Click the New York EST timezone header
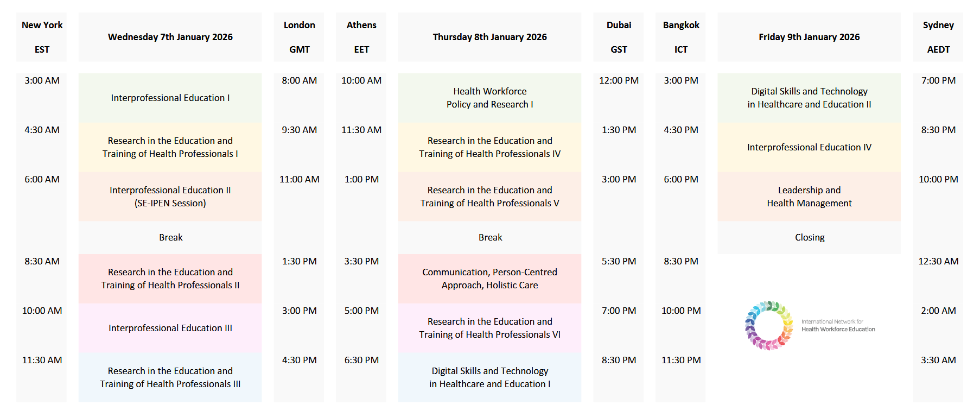980x417 pixels. click(x=42, y=37)
